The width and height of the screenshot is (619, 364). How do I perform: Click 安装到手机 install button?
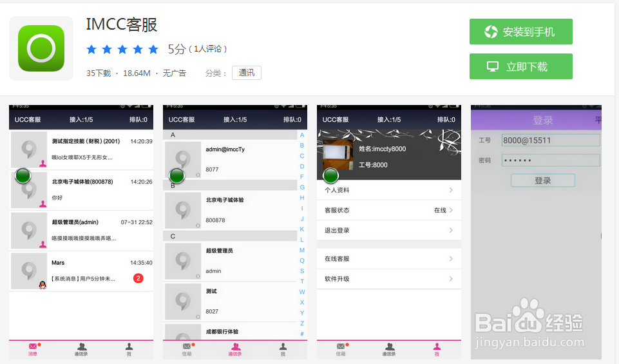click(520, 32)
